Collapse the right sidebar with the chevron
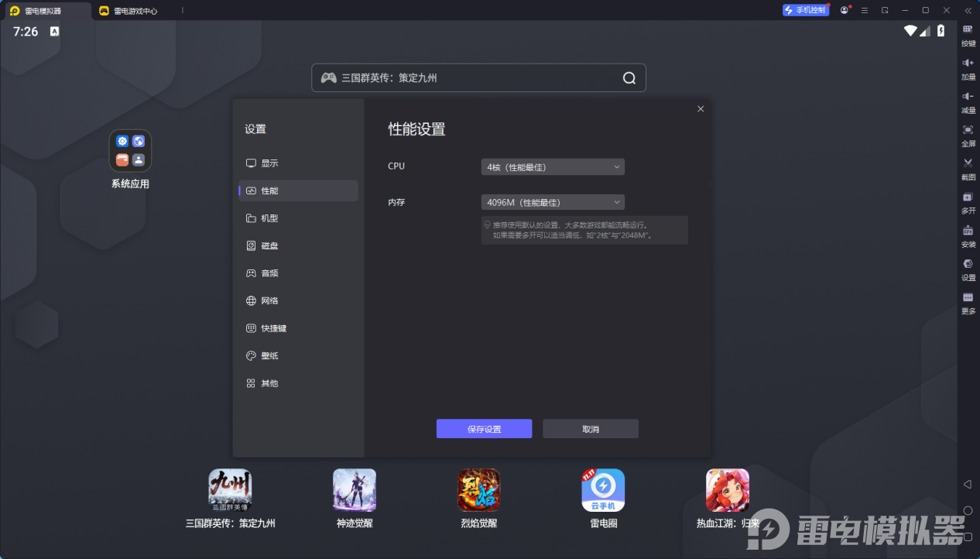The height and width of the screenshot is (559, 980). pos(967,10)
